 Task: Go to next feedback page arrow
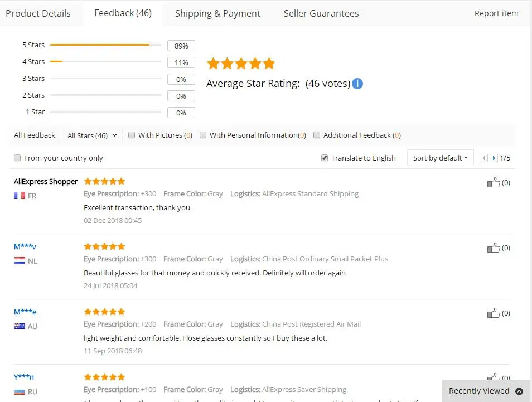click(494, 158)
